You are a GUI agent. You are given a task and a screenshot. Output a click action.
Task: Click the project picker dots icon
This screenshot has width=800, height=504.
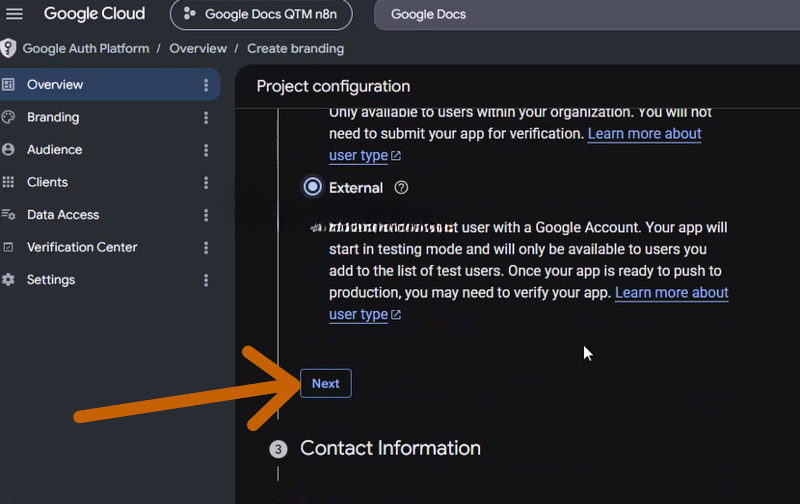pos(189,14)
